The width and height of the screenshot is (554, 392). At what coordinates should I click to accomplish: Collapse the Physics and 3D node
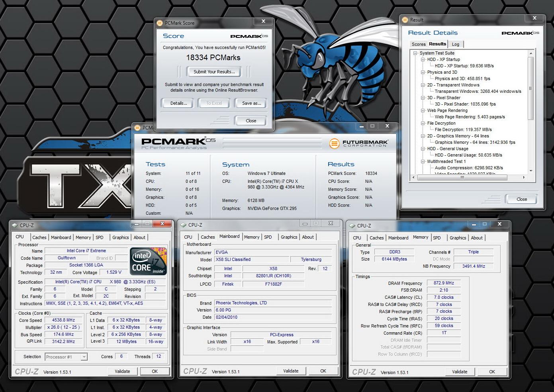pos(423,72)
